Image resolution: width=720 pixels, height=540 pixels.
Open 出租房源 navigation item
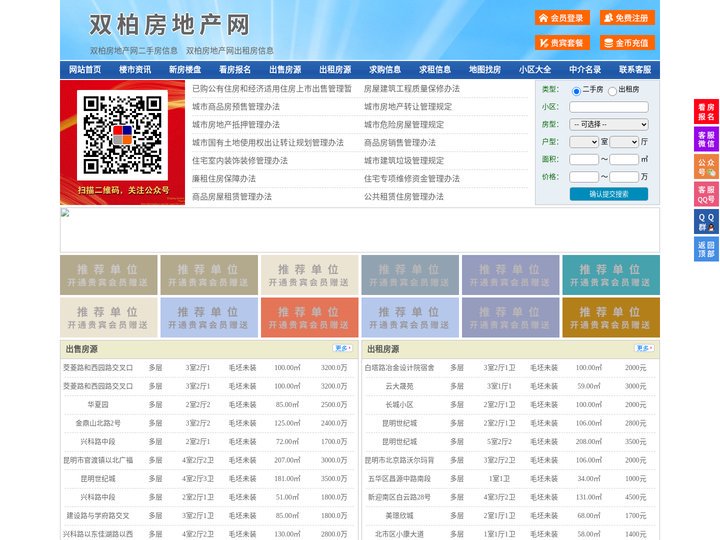335,70
